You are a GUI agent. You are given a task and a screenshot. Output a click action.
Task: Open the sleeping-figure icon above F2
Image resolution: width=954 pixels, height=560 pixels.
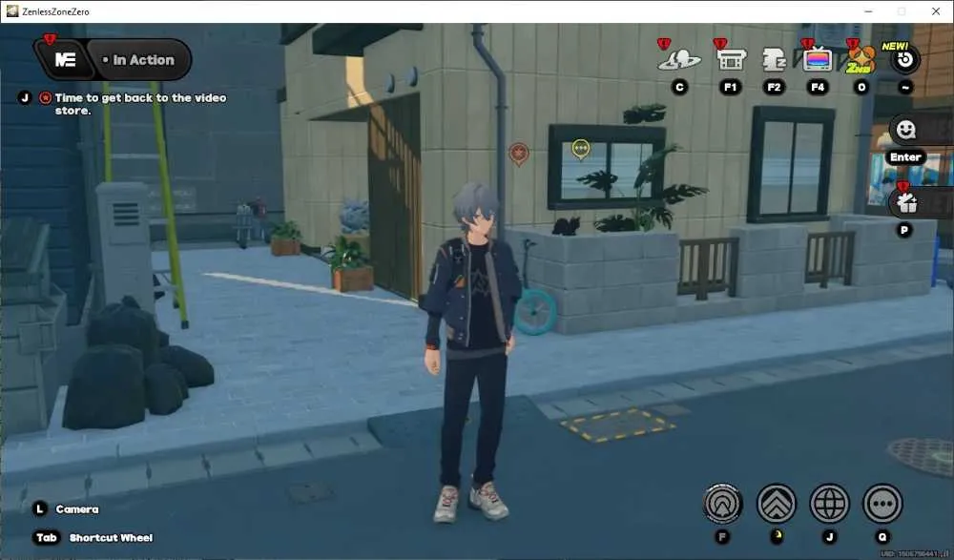[x=774, y=60]
